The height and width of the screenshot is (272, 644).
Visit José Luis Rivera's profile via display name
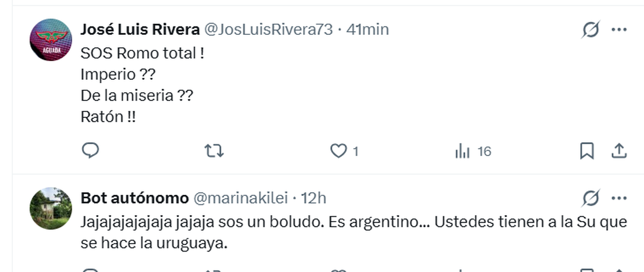139,30
